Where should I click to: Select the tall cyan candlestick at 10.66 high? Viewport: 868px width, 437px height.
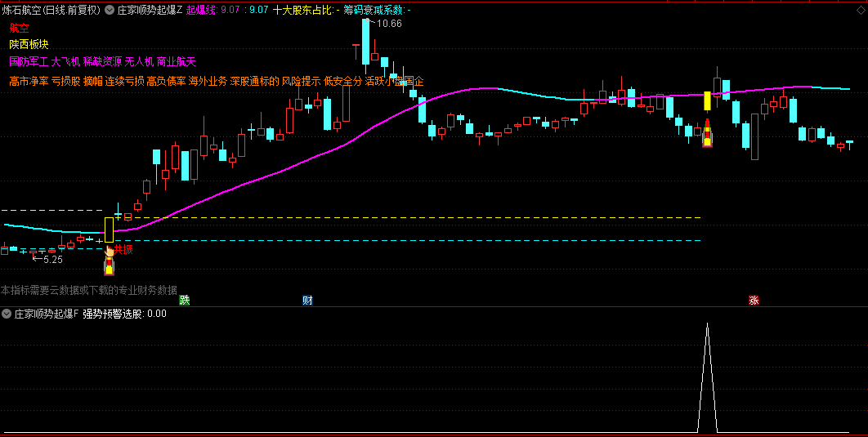[365, 42]
